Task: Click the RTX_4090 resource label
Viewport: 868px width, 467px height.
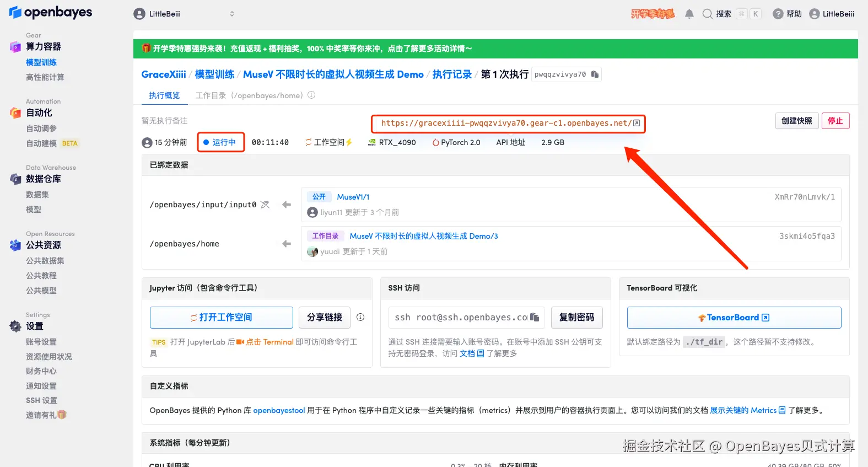Action: (x=392, y=142)
